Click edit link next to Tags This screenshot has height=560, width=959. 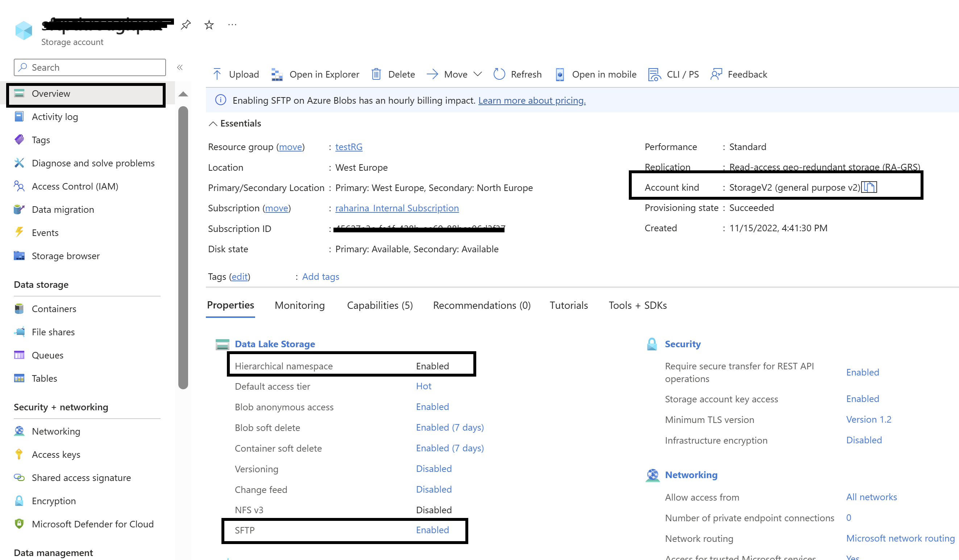pyautogui.click(x=240, y=277)
